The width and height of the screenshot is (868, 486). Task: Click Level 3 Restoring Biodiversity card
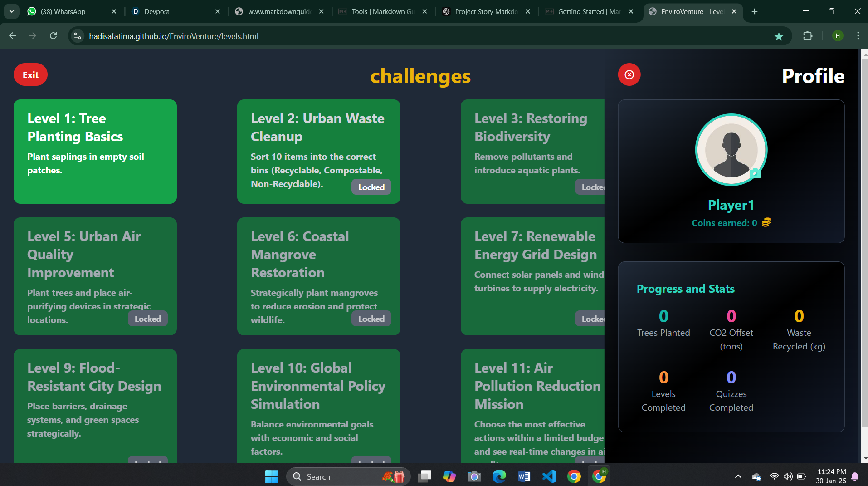click(532, 152)
